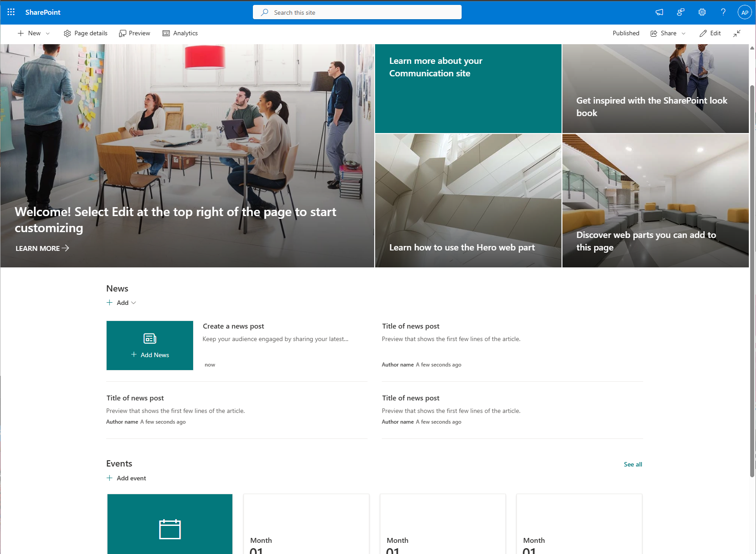The width and height of the screenshot is (756, 554).
Task: Open Page details
Action: tap(86, 33)
